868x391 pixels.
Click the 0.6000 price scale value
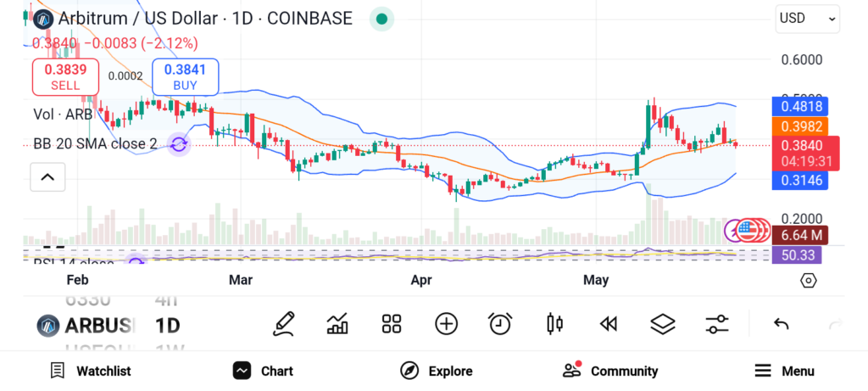click(x=802, y=60)
